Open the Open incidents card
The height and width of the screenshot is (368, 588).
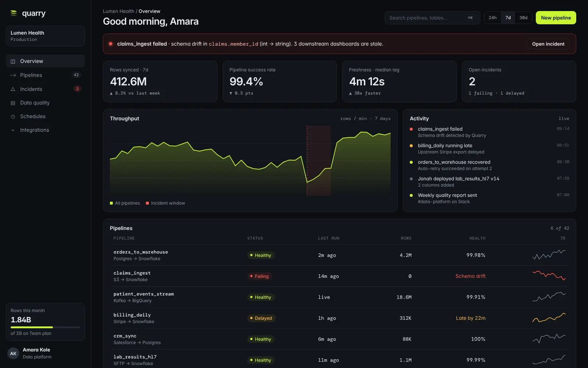pos(519,81)
